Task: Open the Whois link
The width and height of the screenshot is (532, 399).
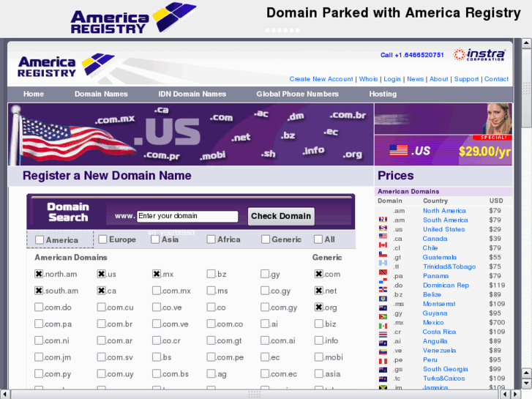Action: point(368,79)
